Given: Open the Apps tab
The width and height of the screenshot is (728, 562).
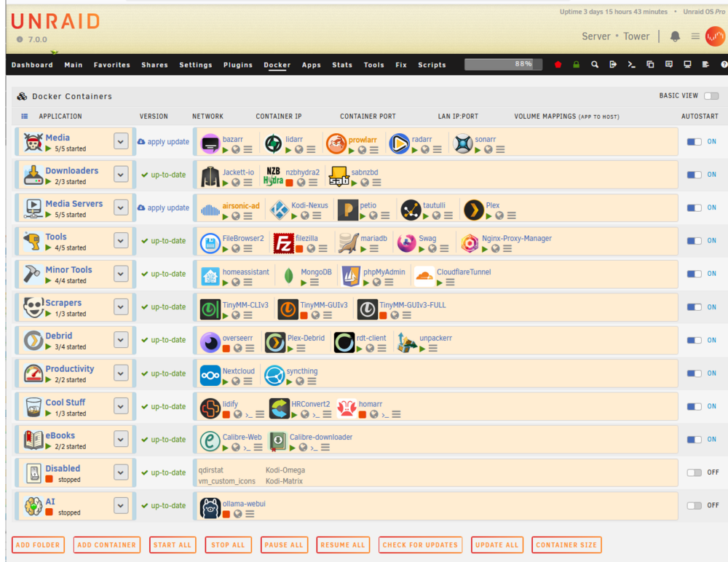Looking at the screenshot, I should point(311,65).
